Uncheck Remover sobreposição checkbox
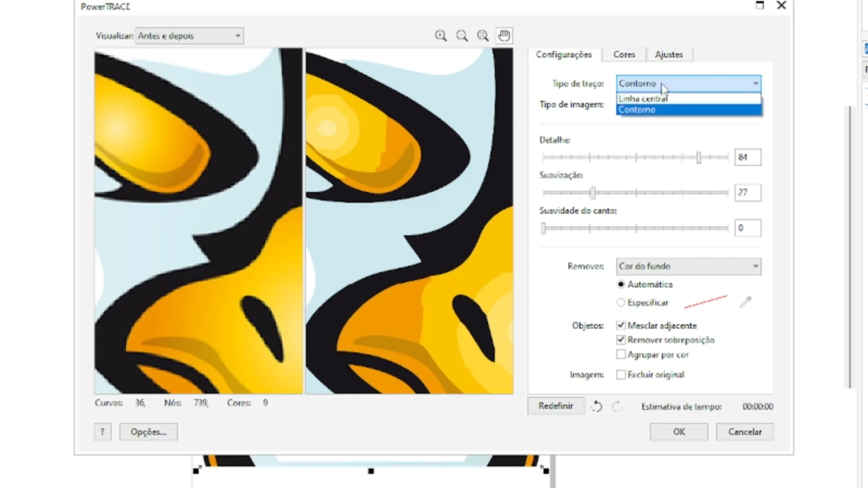 point(621,340)
